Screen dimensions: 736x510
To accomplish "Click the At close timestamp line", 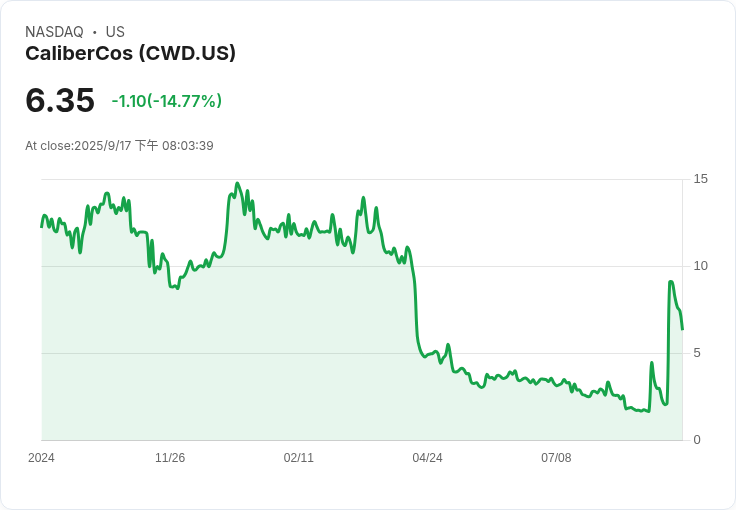I will click(119, 146).
